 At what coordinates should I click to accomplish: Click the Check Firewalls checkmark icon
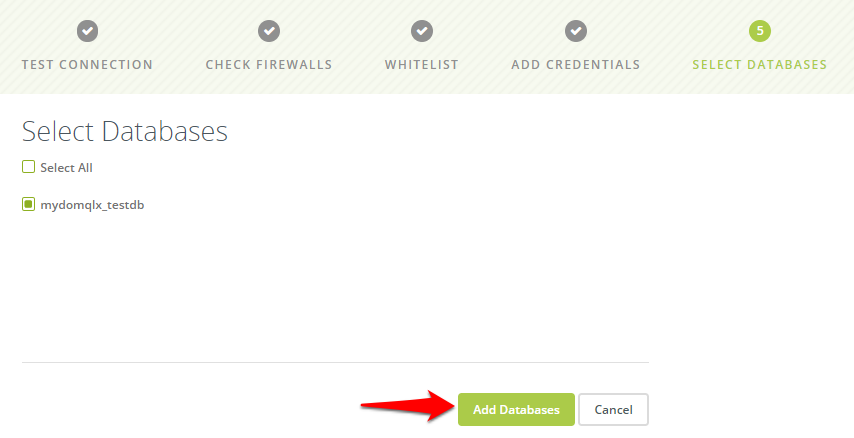[269, 31]
